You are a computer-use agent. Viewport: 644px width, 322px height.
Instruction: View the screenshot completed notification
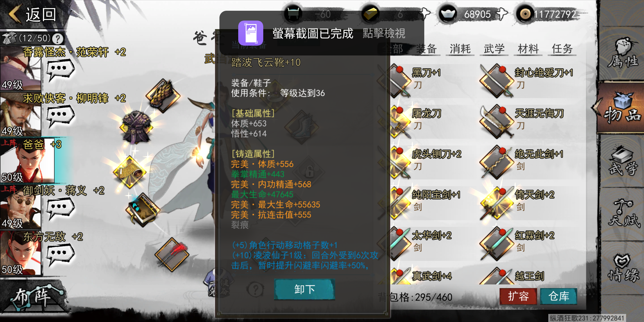tap(321, 33)
